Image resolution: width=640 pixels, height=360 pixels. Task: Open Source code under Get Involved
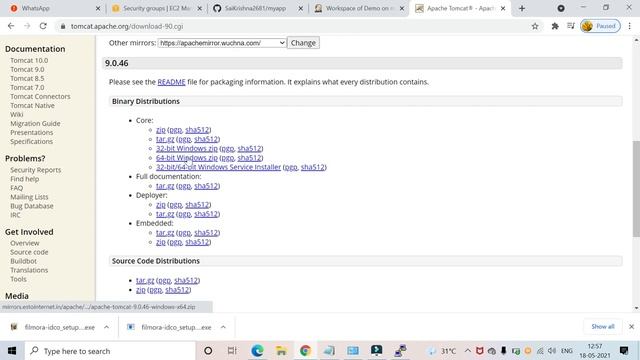(x=29, y=252)
